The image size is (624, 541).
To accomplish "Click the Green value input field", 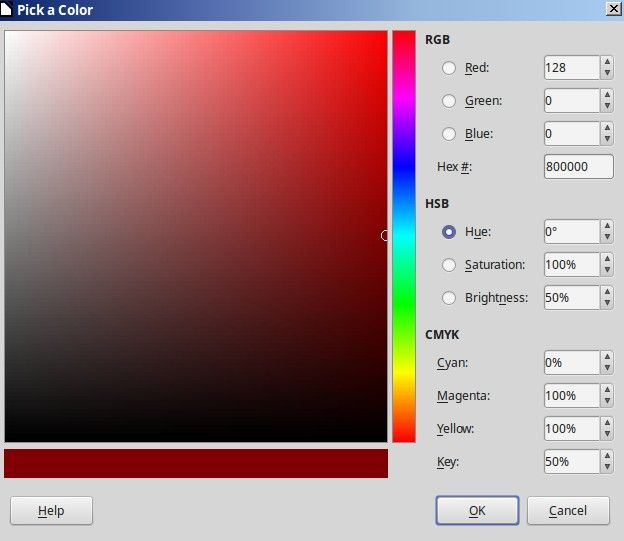I will (571, 101).
